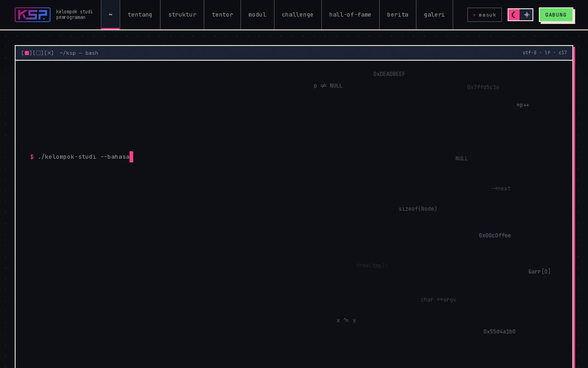Click the ~/ksp — bash terminal title
Image resolution: width=588 pixels, height=368 pixels.
pyautogui.click(x=79, y=53)
